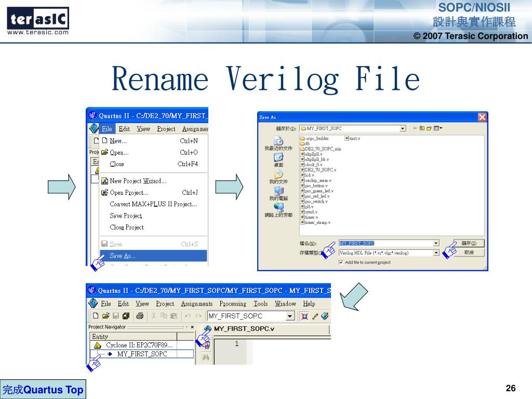The image size is (532, 399).
Task: Open the Processing menu
Action: point(233,303)
